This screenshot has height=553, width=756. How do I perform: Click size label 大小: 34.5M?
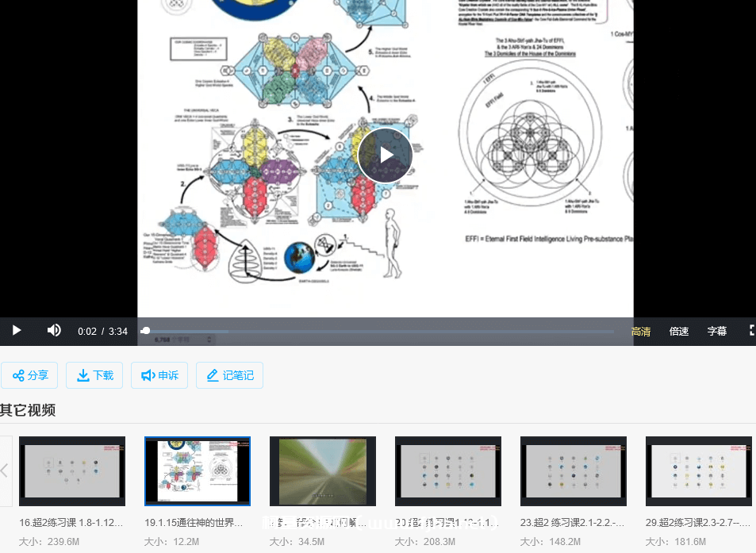click(297, 542)
